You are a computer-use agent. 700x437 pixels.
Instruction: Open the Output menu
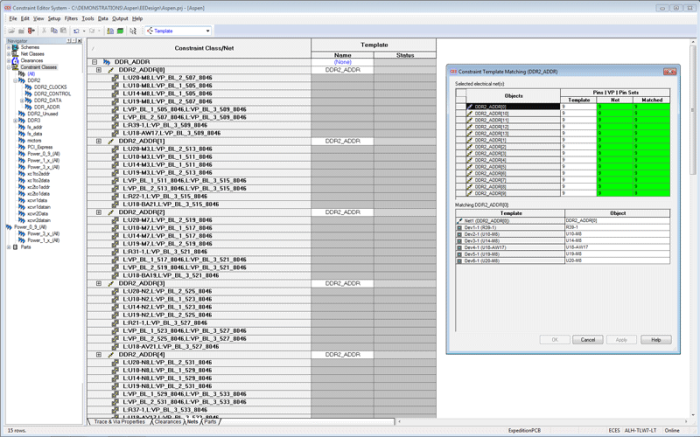[120, 18]
